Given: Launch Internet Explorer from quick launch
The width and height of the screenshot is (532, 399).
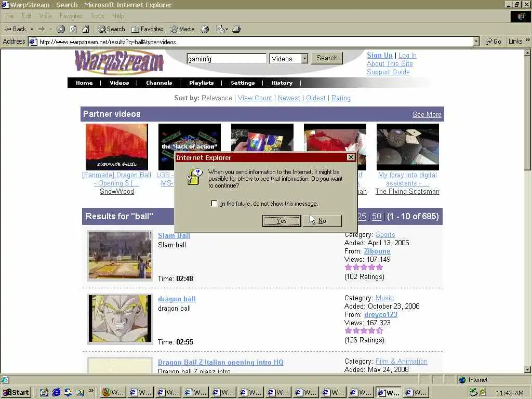Looking at the screenshot, I should pyautogui.click(x=56, y=392).
